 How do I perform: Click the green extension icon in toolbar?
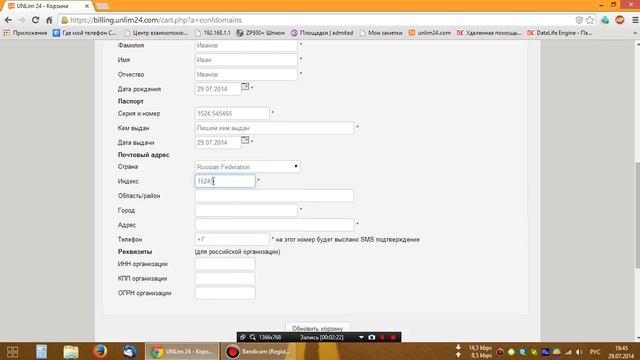click(605, 20)
